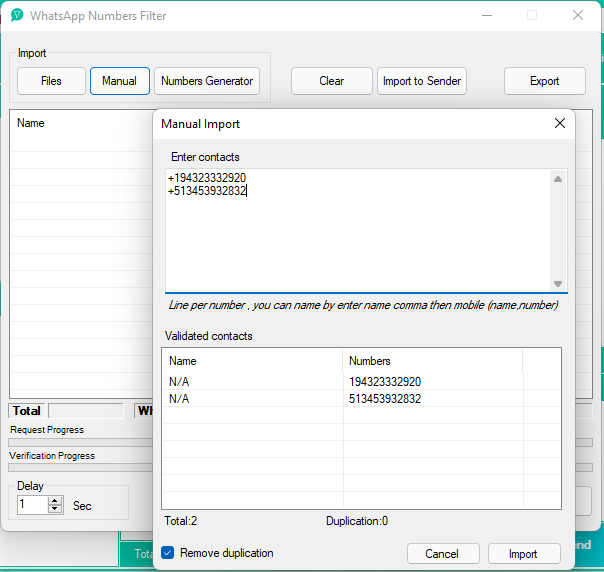Select validated number 513453932832
The image size is (604, 572).
click(x=385, y=399)
